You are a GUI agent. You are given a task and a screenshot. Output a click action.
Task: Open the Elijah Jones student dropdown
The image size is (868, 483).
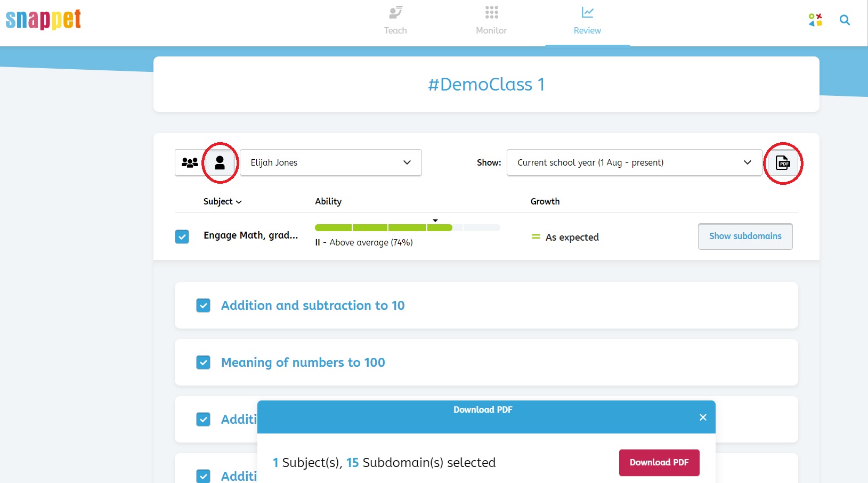(x=330, y=162)
